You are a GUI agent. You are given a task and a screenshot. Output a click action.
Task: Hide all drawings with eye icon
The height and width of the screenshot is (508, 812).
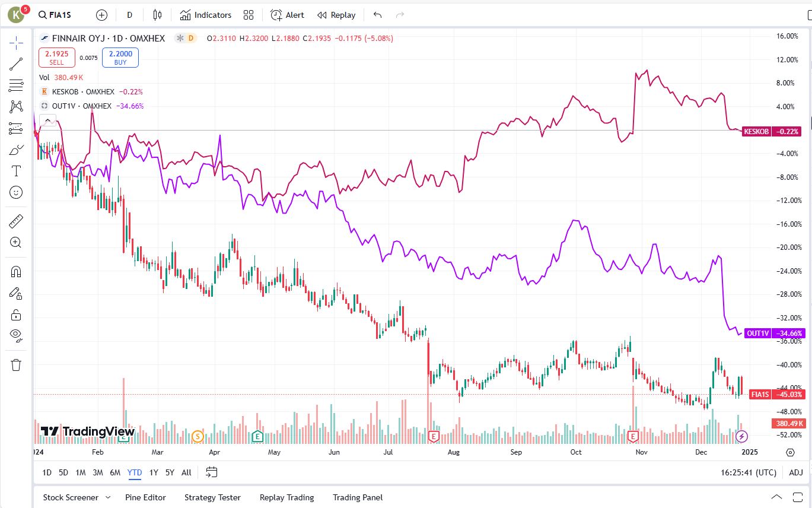click(x=16, y=335)
